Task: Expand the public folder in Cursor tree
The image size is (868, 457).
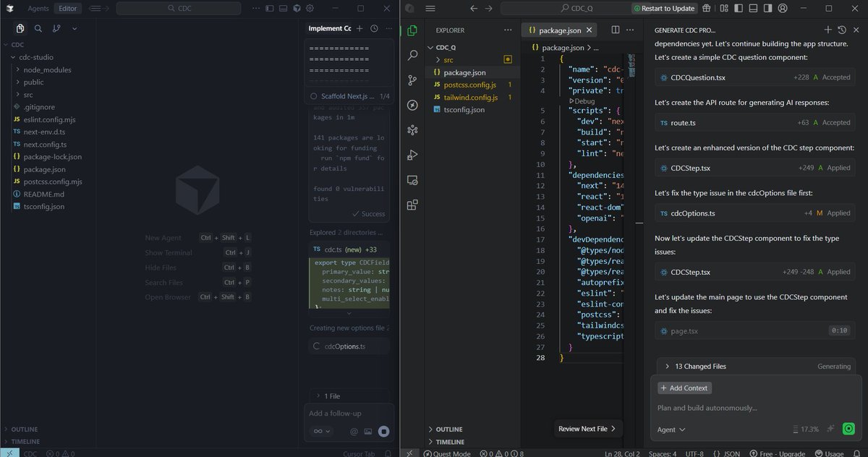Action: pos(33,82)
